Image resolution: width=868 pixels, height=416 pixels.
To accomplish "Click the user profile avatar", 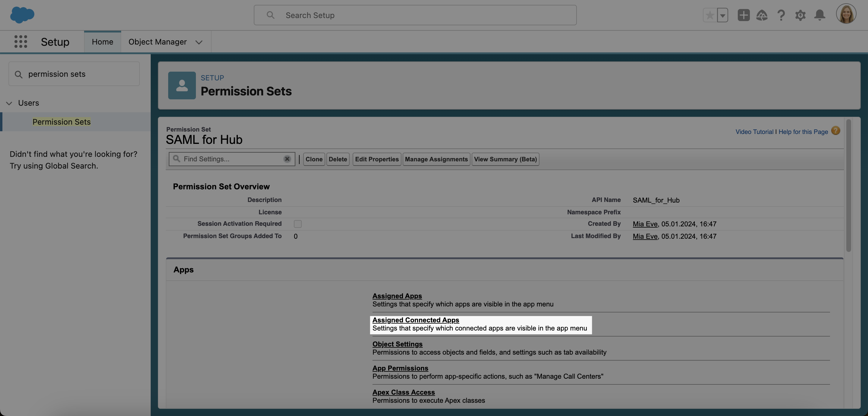I will pos(846,14).
